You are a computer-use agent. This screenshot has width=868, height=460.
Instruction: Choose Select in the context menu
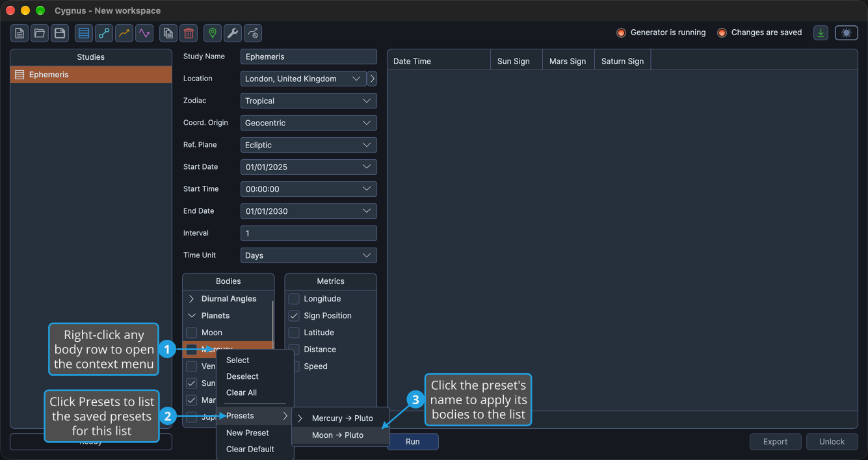255,360
